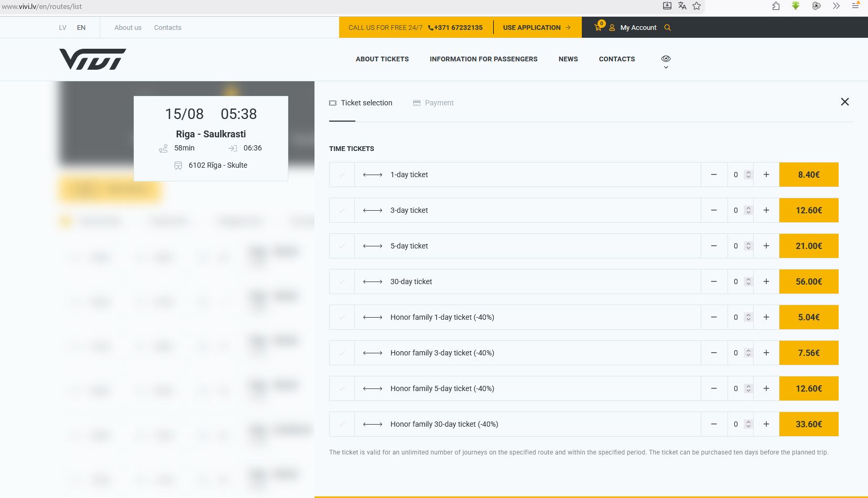Tick Honor family 30-day ticket checkbox

342,424
